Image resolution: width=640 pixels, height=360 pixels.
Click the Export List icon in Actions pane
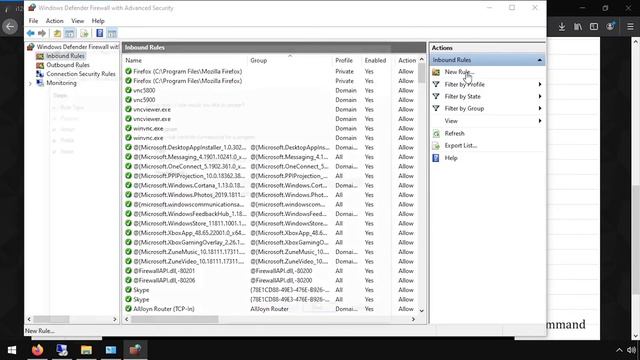pos(436,145)
